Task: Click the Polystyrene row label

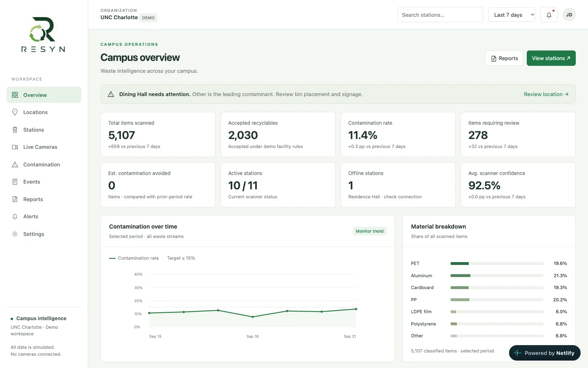Action: (423, 324)
